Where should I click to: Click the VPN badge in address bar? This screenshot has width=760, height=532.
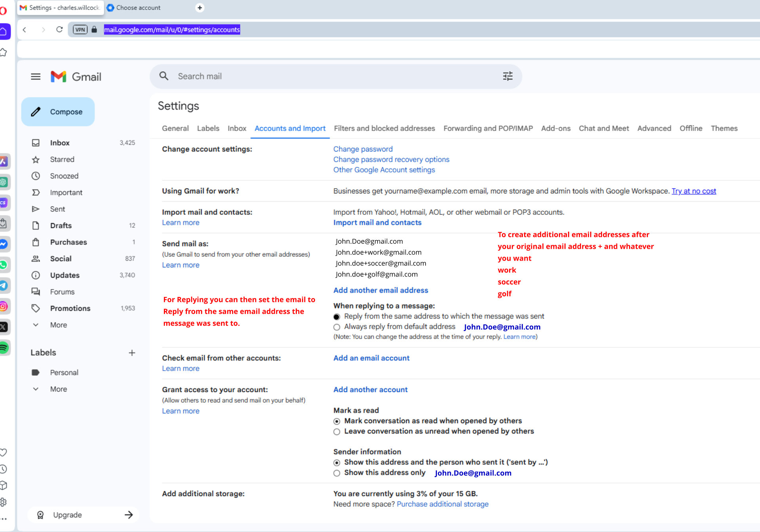[80, 30]
